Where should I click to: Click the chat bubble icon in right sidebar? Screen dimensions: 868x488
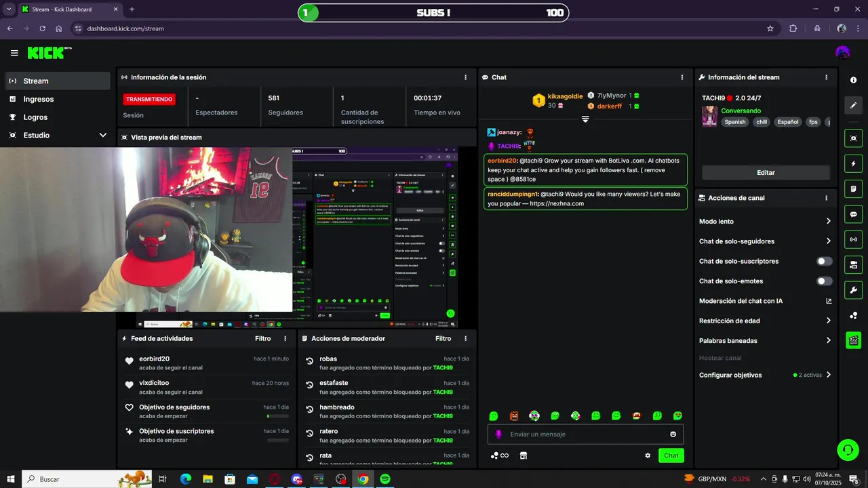[853, 214]
